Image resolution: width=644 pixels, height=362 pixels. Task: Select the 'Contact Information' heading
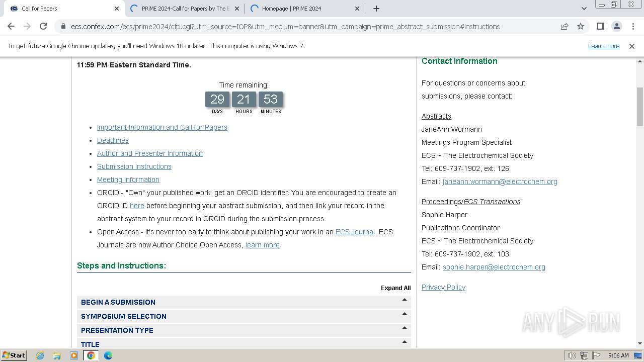click(x=459, y=61)
